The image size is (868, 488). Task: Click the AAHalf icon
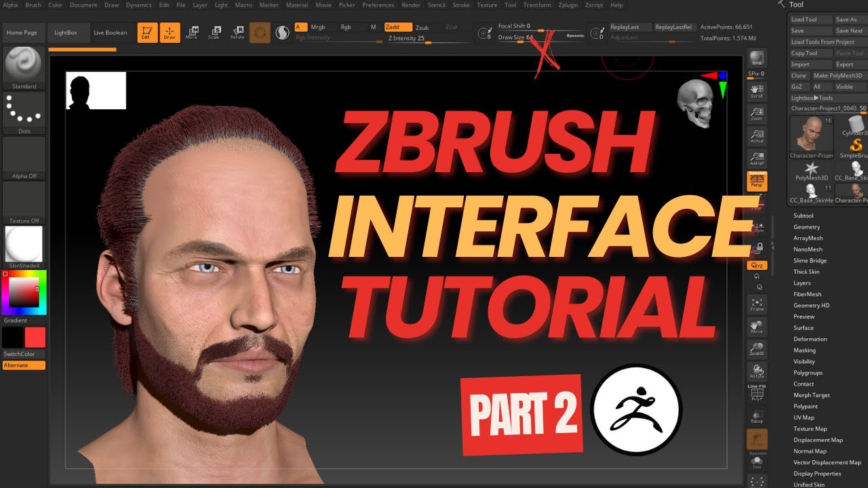point(757,159)
